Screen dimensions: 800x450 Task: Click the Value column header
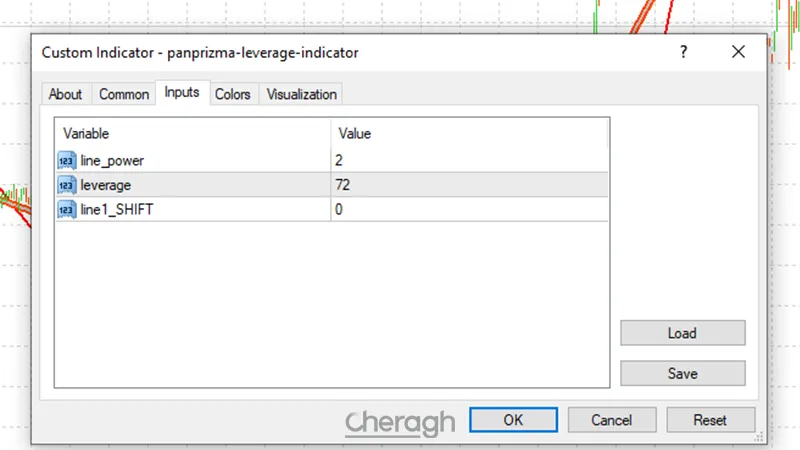[468, 133]
